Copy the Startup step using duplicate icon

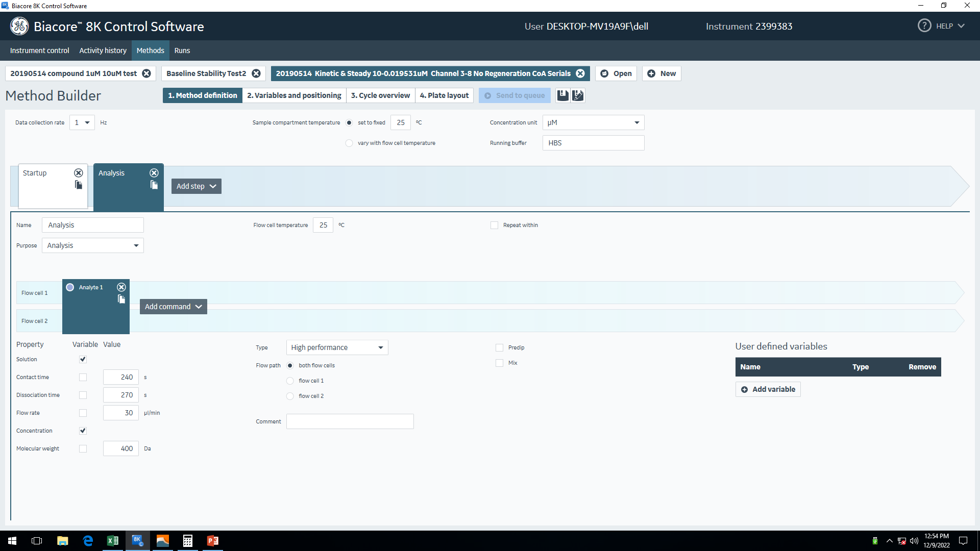pos(79,185)
